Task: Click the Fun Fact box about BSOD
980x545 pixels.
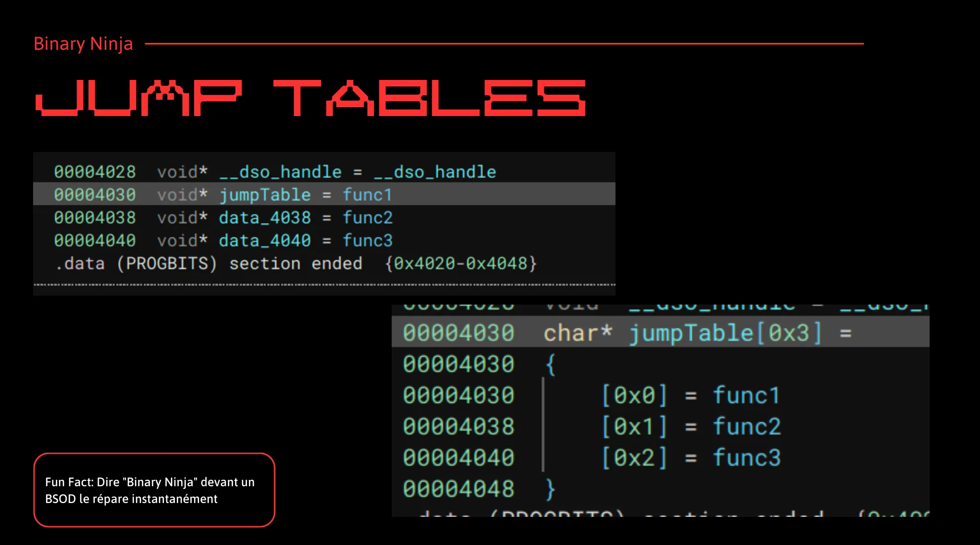Action: tap(154, 490)
